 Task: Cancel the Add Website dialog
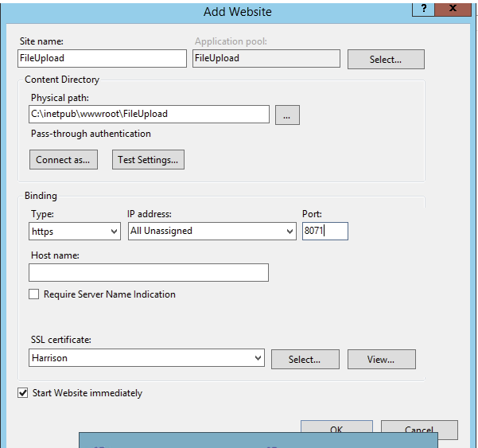pos(418,428)
